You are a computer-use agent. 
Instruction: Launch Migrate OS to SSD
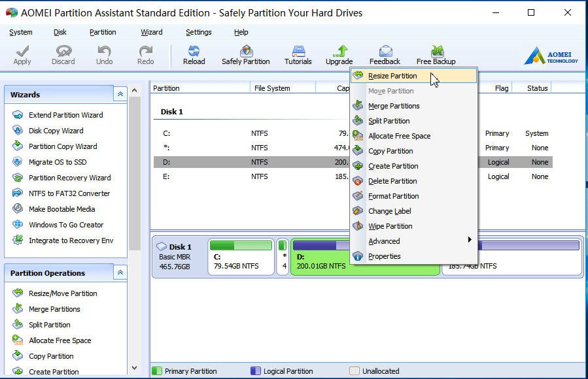(58, 162)
